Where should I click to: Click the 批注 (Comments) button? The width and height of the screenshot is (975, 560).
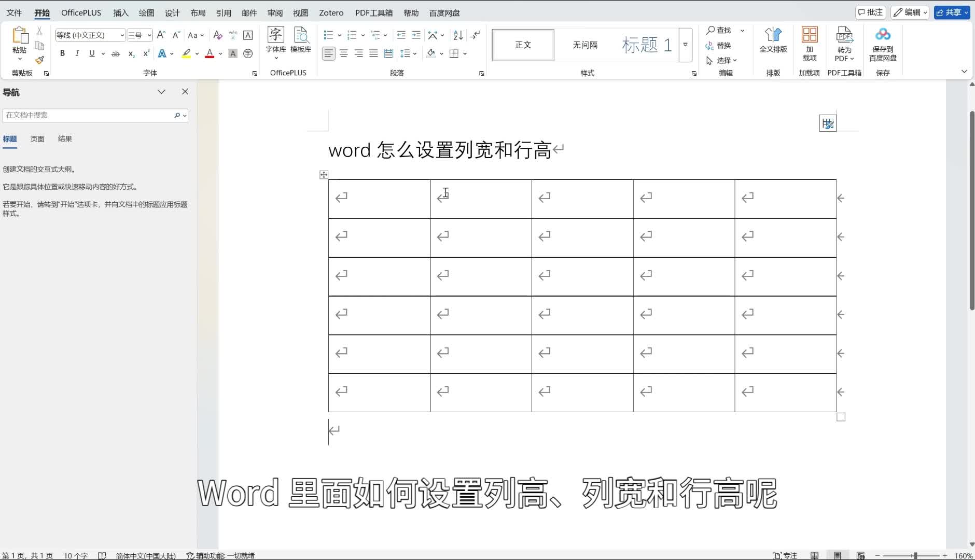[x=870, y=12]
